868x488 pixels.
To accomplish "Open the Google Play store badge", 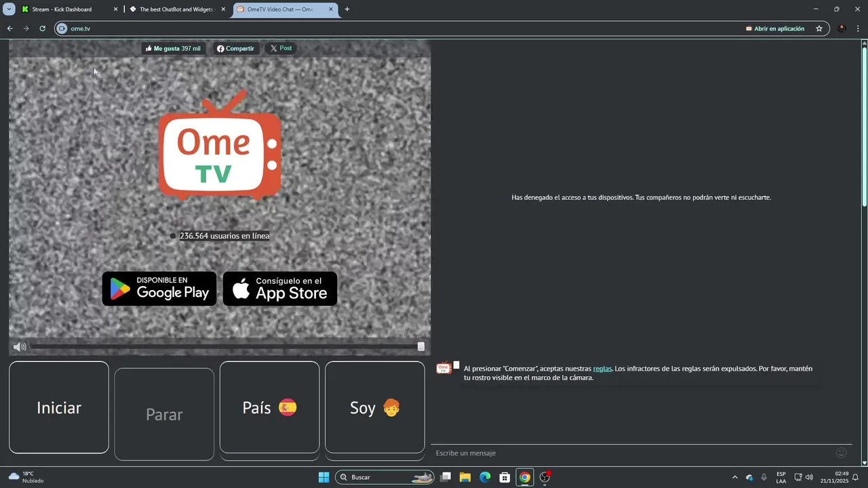I will [x=159, y=289].
